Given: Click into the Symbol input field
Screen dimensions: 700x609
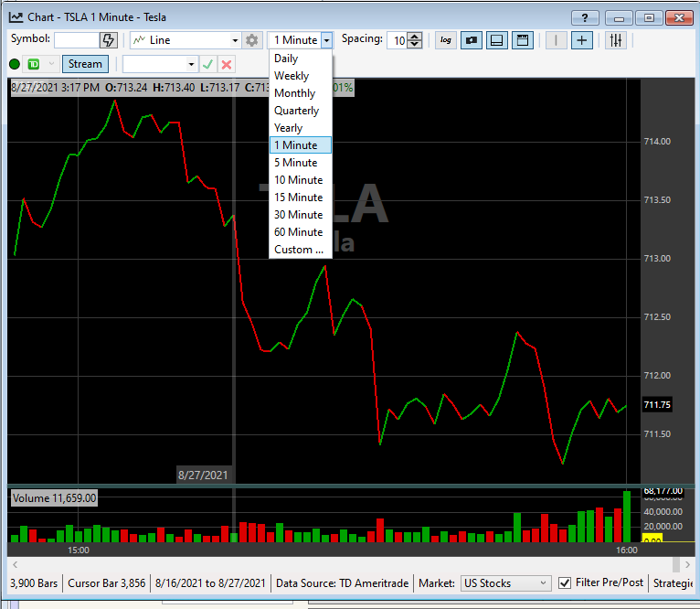Looking at the screenshot, I should (77, 40).
